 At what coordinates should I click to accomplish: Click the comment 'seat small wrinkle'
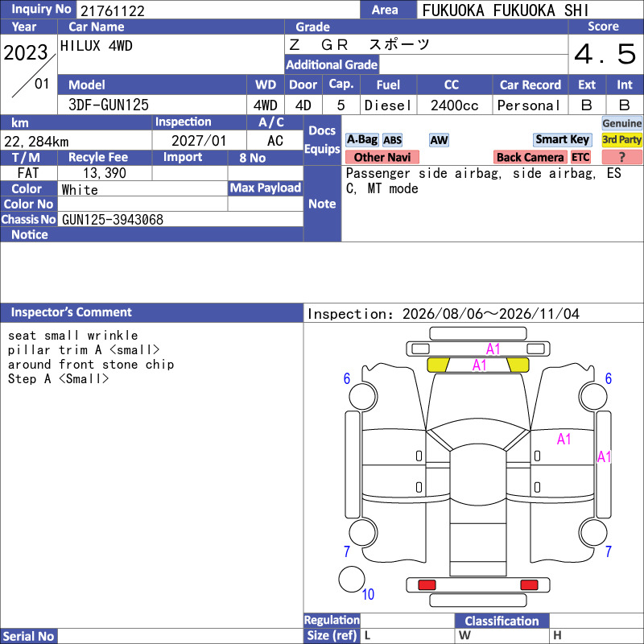click(72, 336)
